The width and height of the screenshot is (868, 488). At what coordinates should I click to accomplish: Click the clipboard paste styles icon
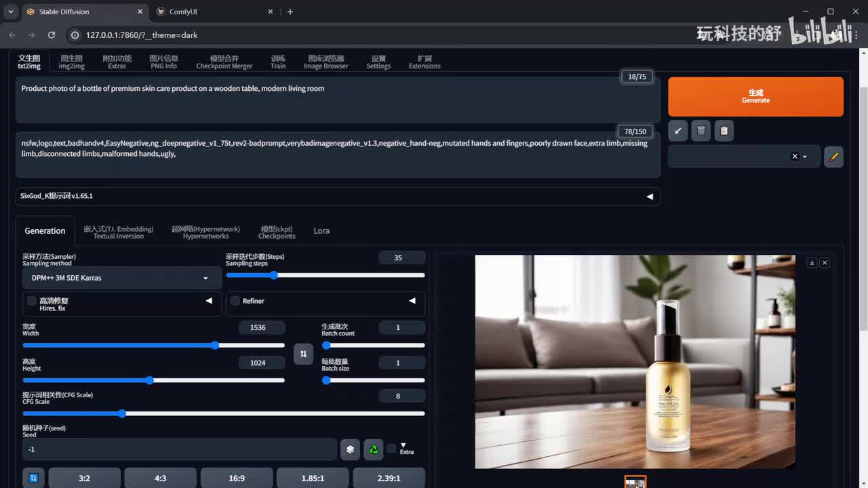click(x=724, y=131)
